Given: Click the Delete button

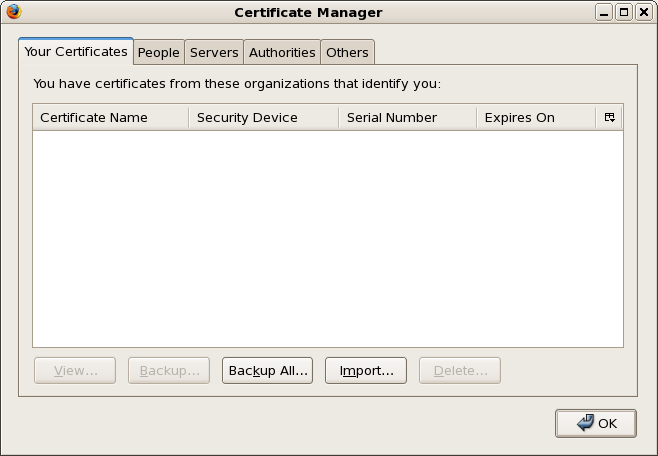Looking at the screenshot, I should coord(460,371).
